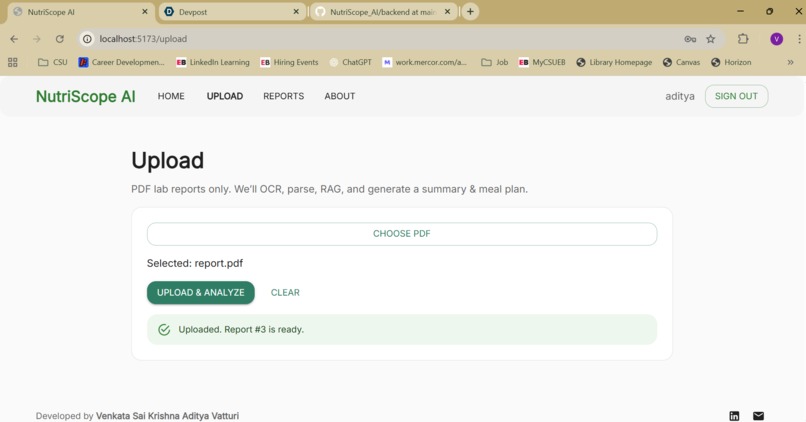Select the NutriScope AI browser tab
This screenshot has height=422, width=806.
80,12
